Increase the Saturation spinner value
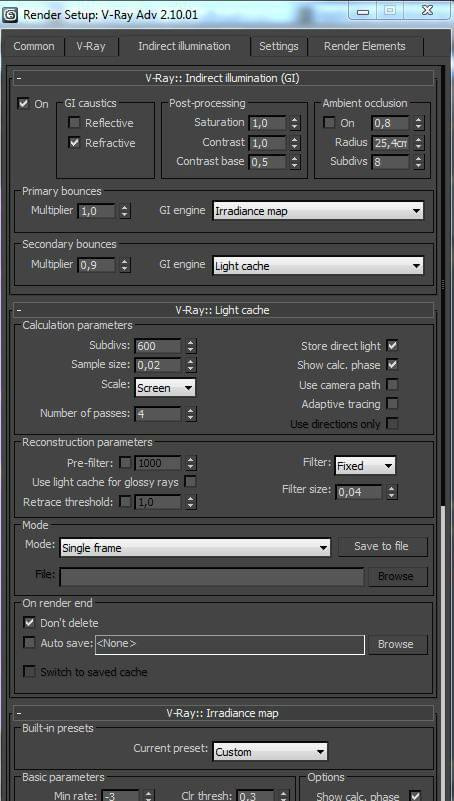This screenshot has width=454, height=801. pos(295,120)
